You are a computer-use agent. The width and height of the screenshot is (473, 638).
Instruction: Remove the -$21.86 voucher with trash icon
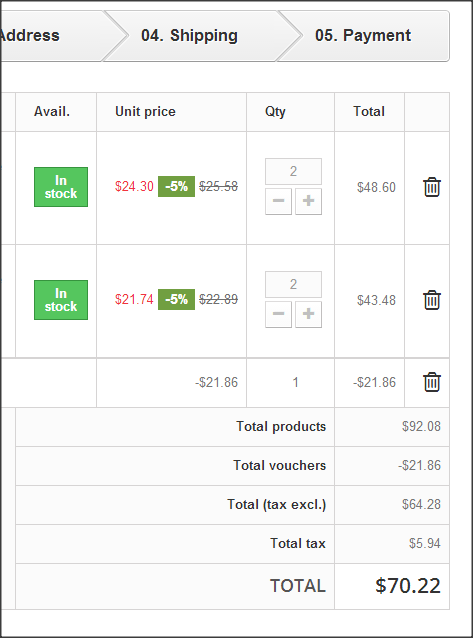[431, 382]
